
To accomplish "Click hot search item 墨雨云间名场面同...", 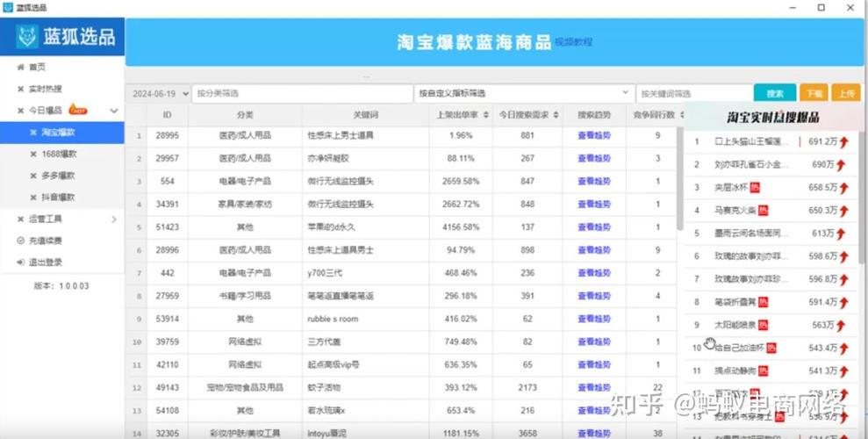I will [x=751, y=234].
